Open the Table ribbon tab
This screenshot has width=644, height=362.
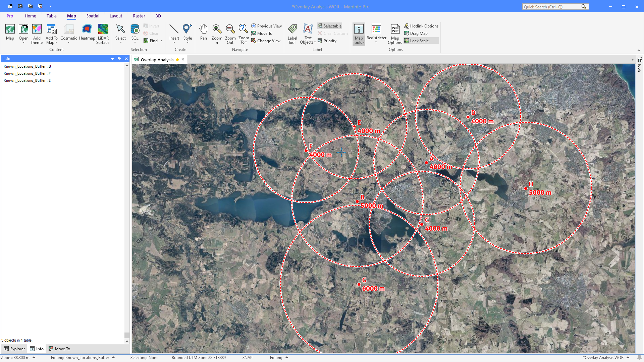tap(51, 16)
